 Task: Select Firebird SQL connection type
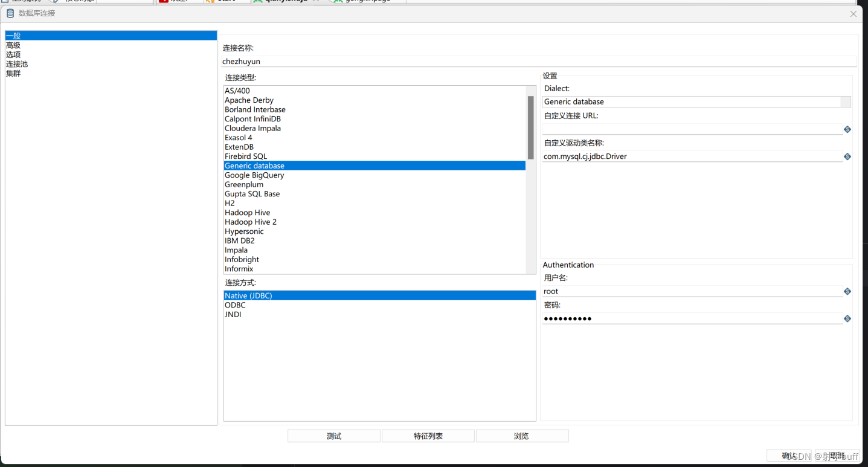(x=375, y=156)
